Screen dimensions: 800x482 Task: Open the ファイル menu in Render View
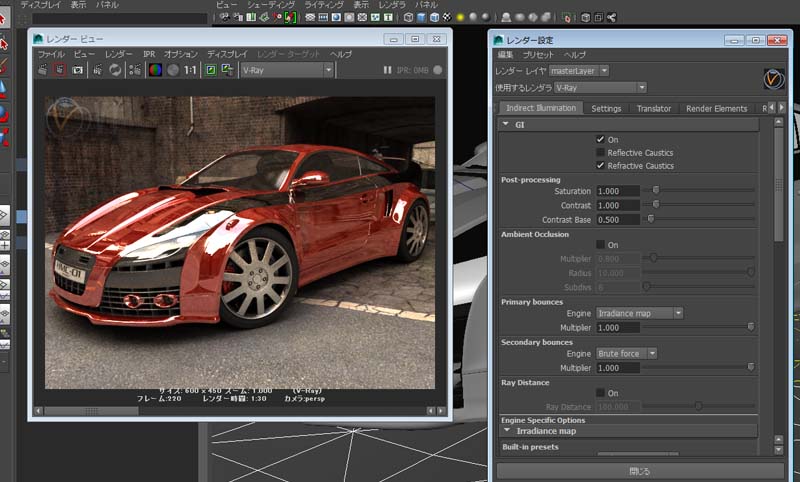[51, 54]
